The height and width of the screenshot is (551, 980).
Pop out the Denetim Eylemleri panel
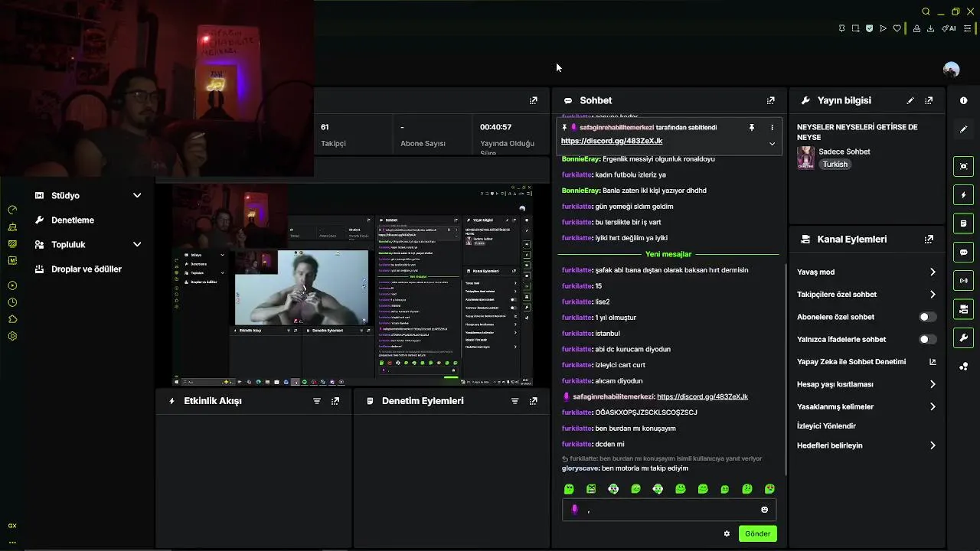tap(534, 401)
